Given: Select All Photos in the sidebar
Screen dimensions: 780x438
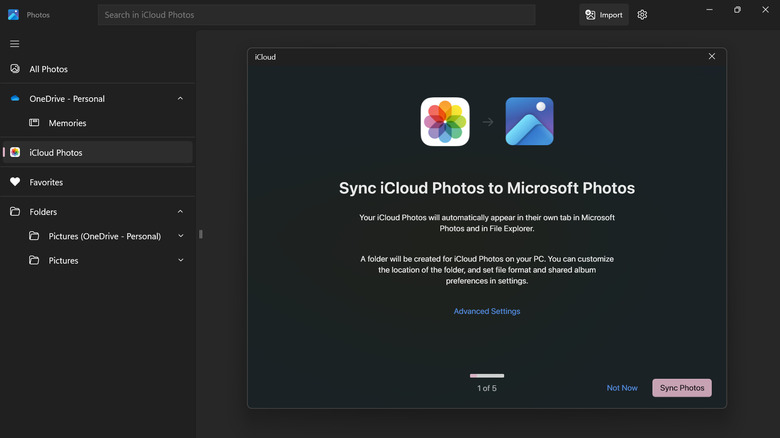Looking at the screenshot, I should (48, 69).
